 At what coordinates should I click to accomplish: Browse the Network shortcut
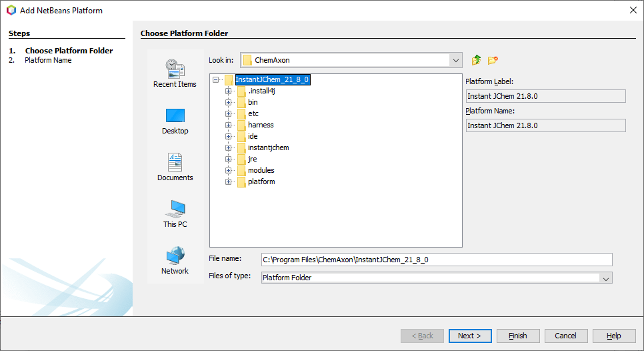click(175, 260)
